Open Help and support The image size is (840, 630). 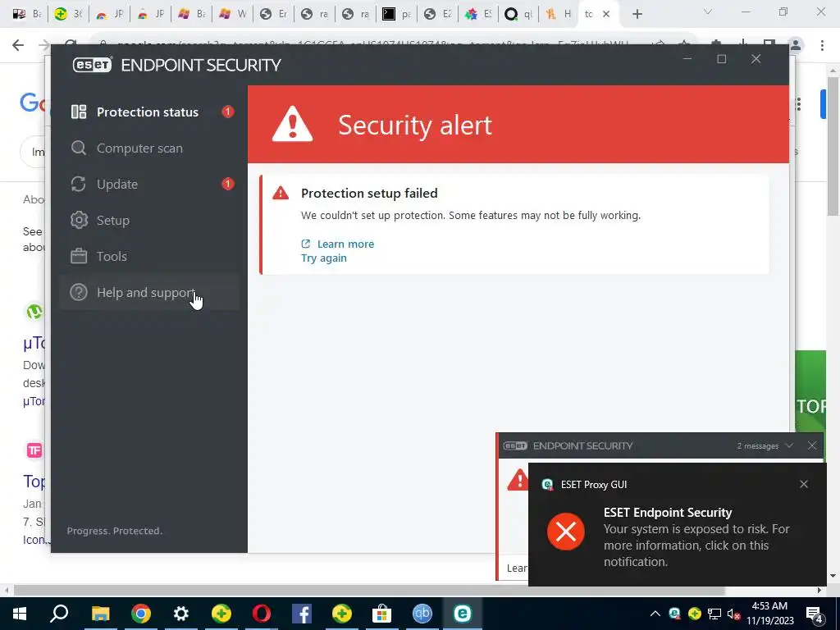pos(149,293)
